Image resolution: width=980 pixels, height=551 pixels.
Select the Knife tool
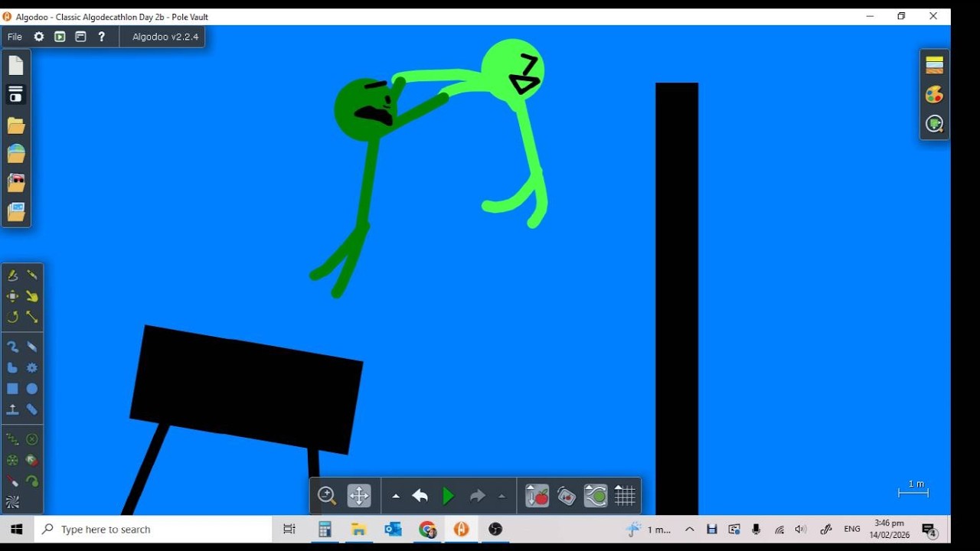click(32, 275)
